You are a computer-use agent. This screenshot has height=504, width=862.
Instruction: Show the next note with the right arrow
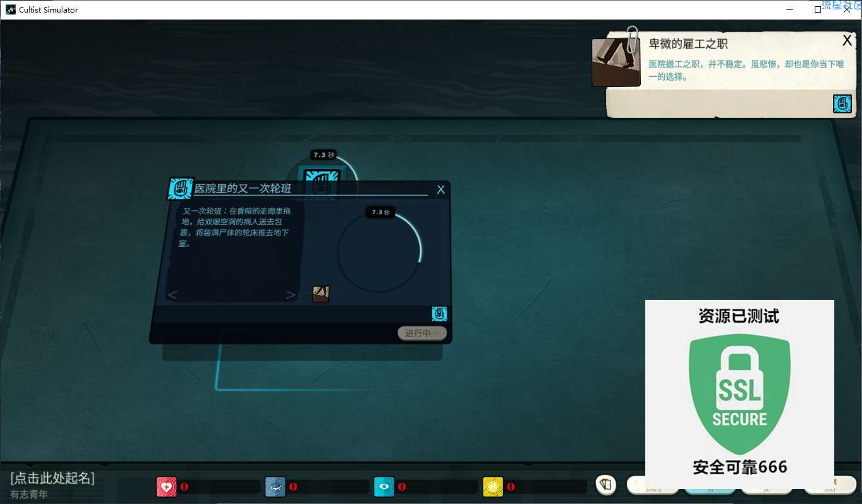(x=290, y=295)
